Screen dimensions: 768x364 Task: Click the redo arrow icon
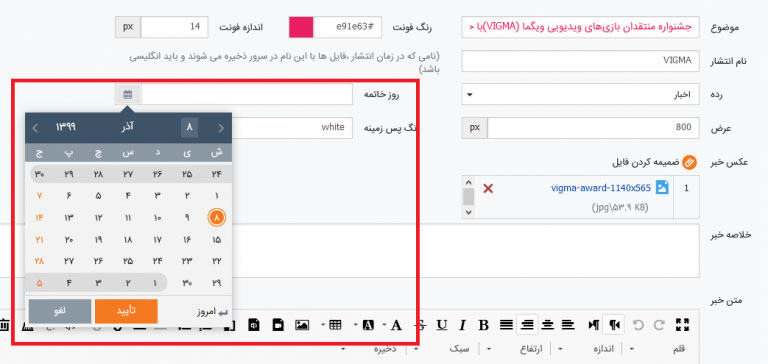(x=659, y=324)
